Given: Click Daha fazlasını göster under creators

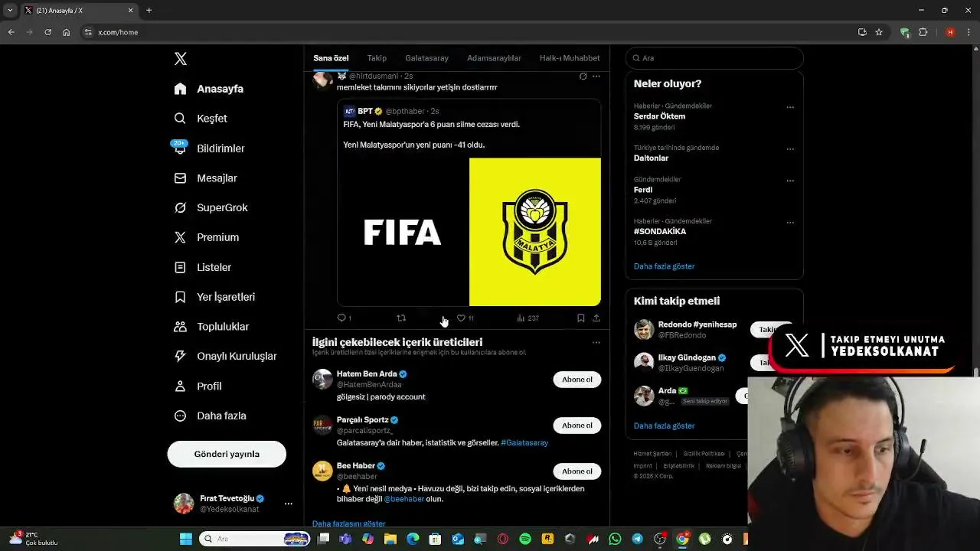Looking at the screenshot, I should point(348,524).
